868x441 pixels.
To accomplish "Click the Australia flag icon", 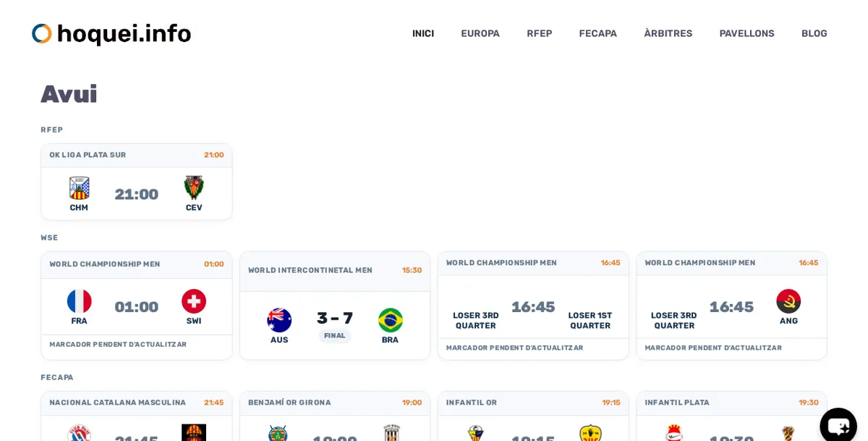I will 279,320.
